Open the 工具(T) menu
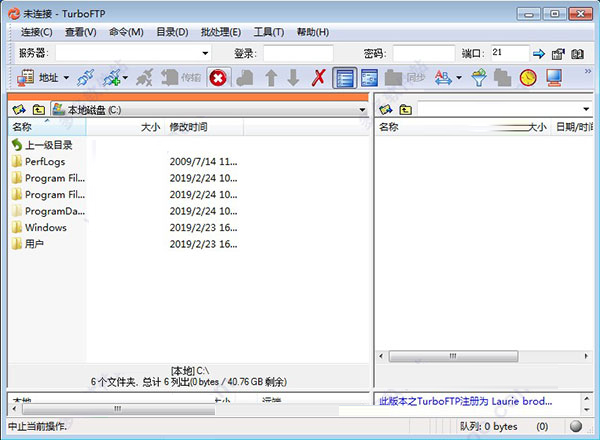This screenshot has height=440, width=600. (x=269, y=32)
